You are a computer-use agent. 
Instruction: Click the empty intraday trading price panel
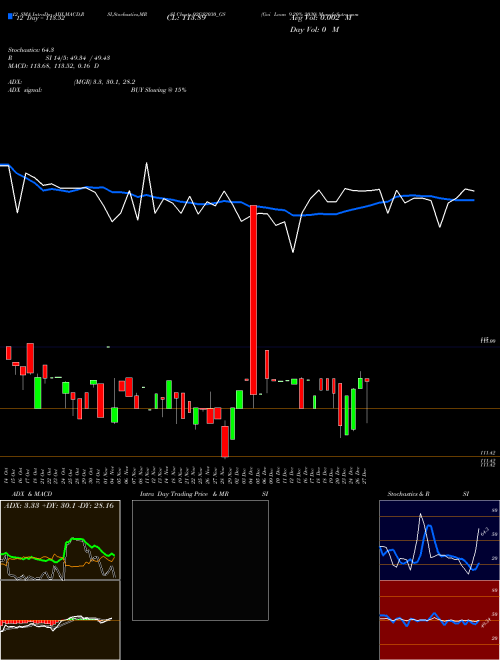200,560
